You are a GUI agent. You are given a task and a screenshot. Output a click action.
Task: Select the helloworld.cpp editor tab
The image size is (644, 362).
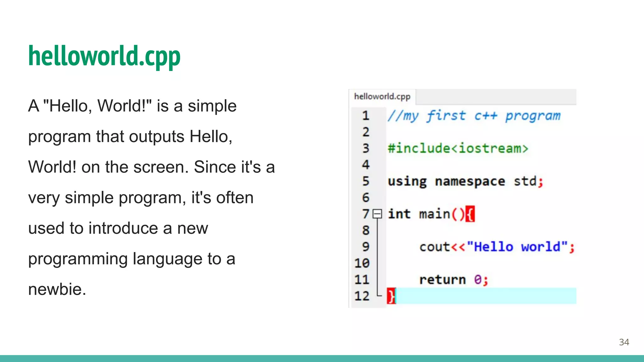point(382,96)
